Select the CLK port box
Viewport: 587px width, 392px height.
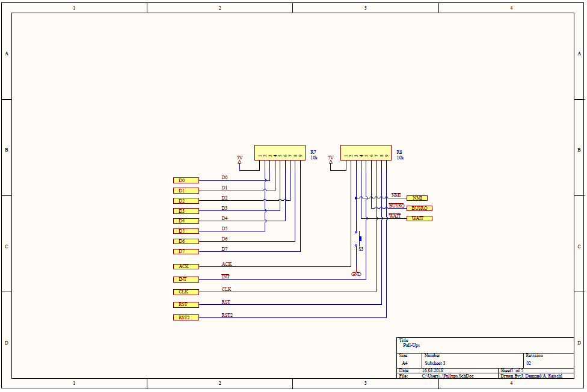186,292
